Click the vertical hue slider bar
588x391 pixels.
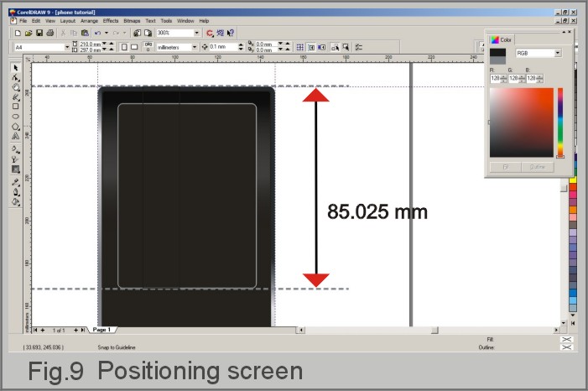point(559,123)
